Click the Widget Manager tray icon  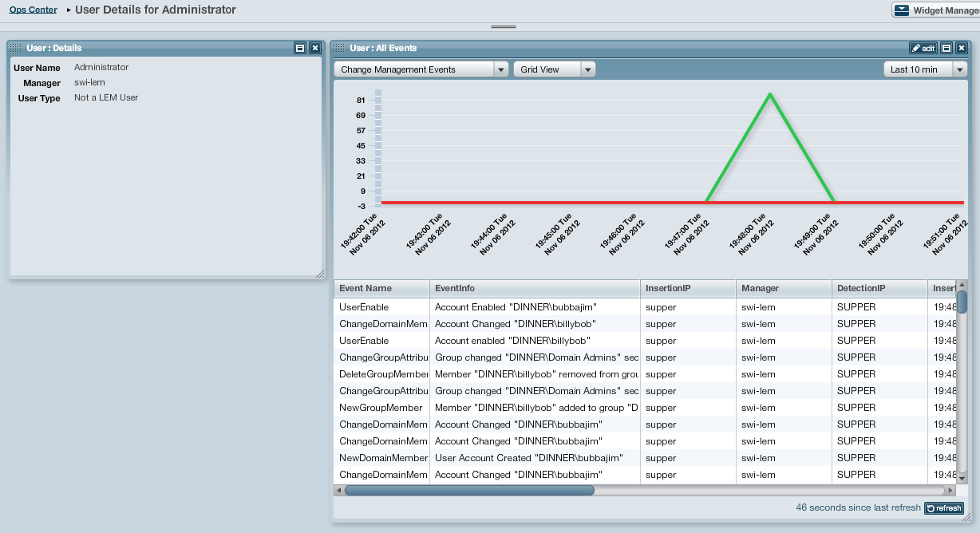click(902, 10)
